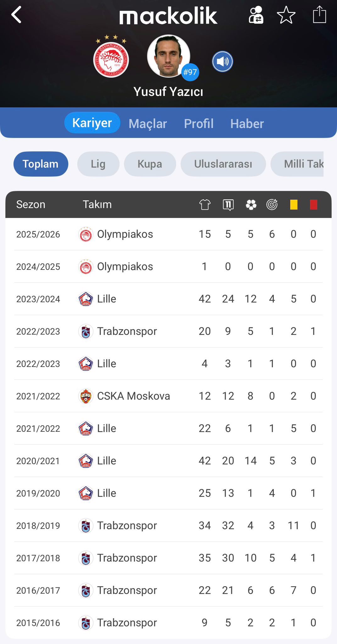
Task: Tap the share icon
Action: [x=319, y=14]
